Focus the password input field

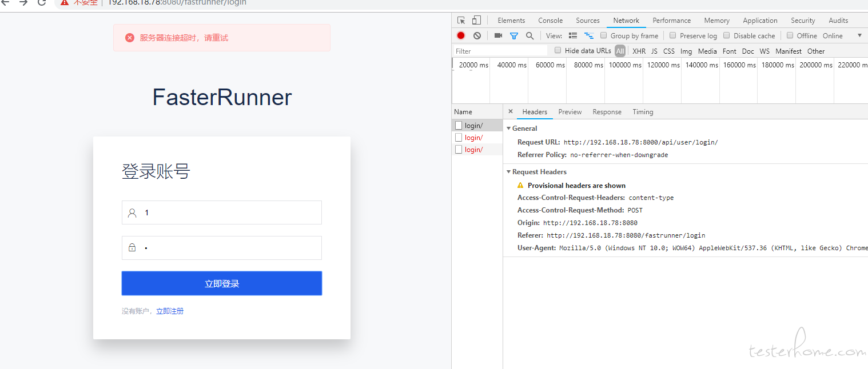(x=222, y=248)
